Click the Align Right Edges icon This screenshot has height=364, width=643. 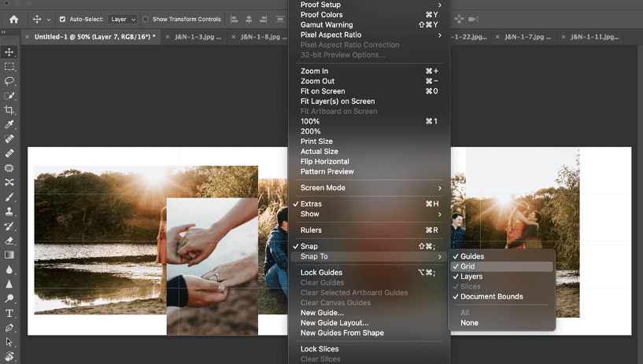[x=264, y=19]
